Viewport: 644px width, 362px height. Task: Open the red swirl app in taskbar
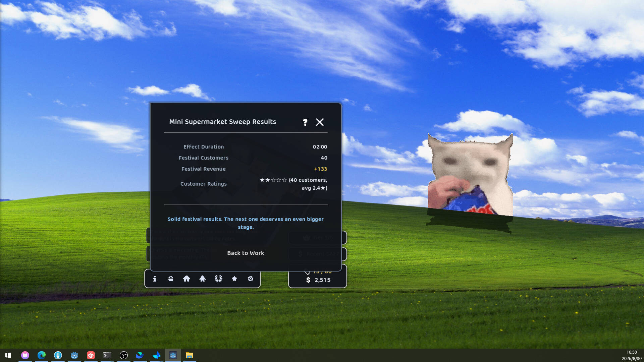91,355
